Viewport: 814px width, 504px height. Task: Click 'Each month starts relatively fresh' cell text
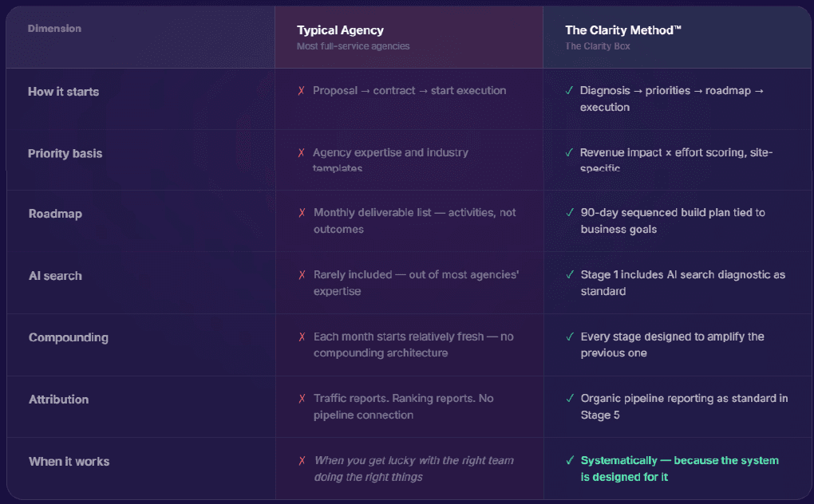point(413,345)
